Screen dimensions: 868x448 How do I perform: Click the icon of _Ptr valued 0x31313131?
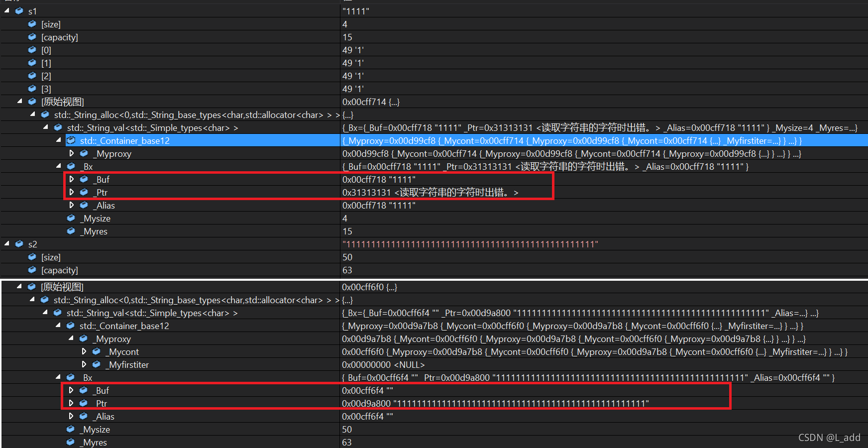[x=84, y=192]
